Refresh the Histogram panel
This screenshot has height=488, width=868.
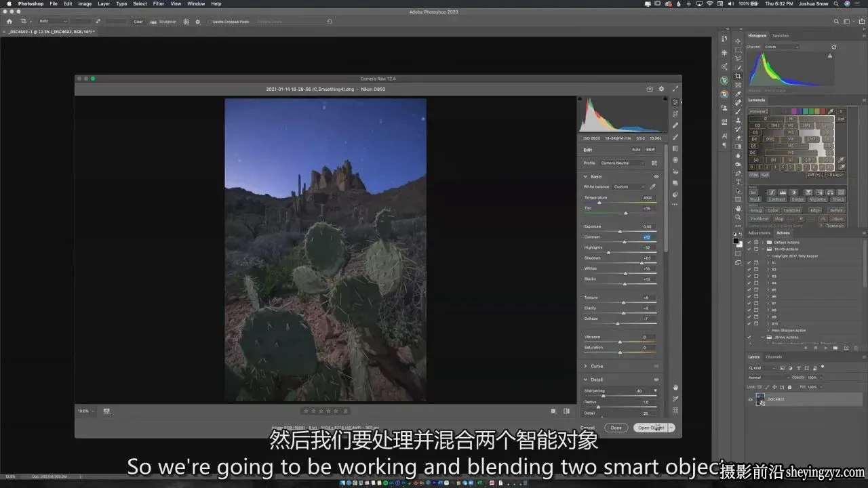(833, 47)
